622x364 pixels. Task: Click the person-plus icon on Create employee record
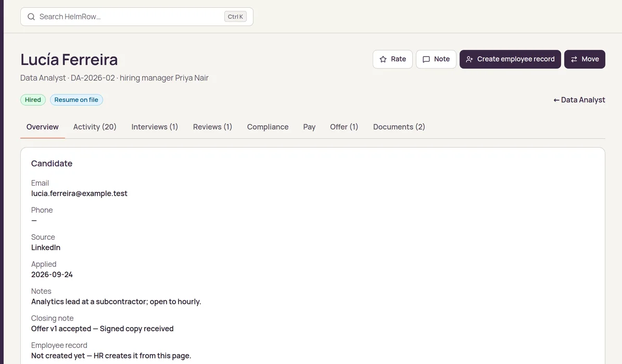point(469,59)
